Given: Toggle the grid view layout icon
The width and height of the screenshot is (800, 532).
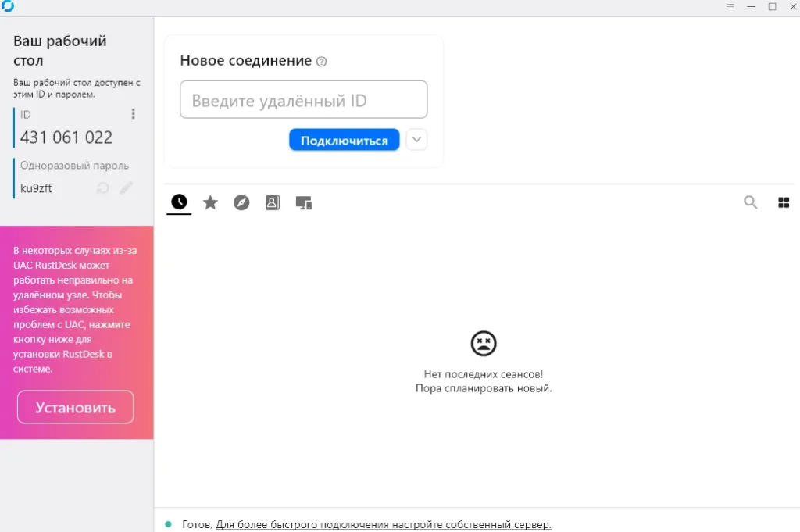Looking at the screenshot, I should click(784, 203).
